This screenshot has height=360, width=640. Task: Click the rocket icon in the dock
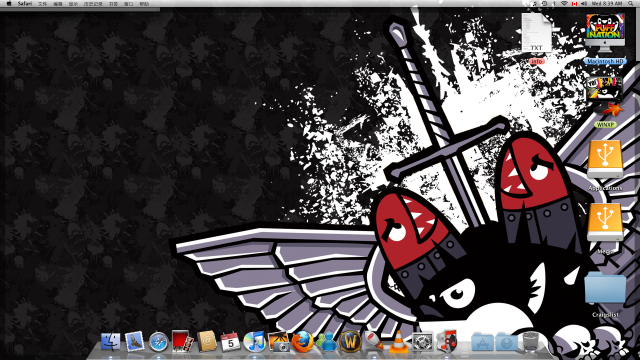click(373, 341)
